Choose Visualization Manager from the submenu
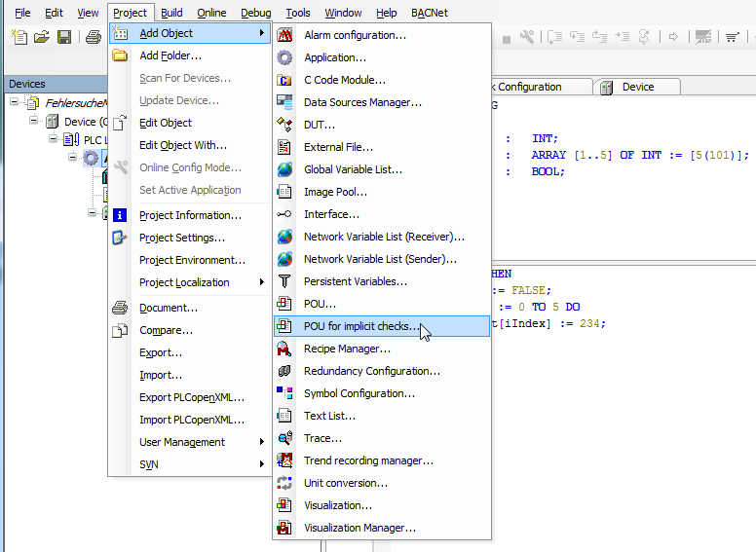The width and height of the screenshot is (756, 552). [x=359, y=528]
